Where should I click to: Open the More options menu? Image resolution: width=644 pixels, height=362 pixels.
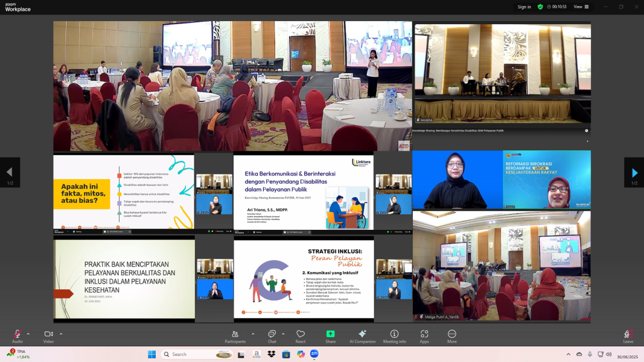tap(451, 335)
